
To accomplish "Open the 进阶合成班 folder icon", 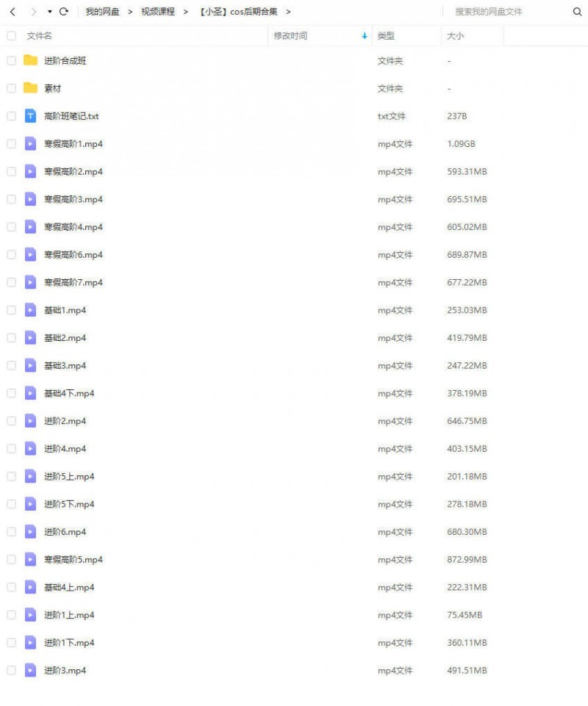I will coord(30,60).
